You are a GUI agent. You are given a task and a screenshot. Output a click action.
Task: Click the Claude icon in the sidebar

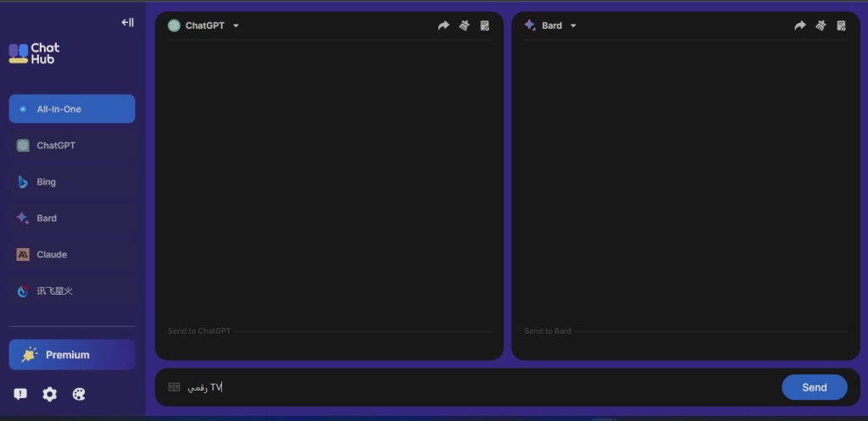(23, 254)
